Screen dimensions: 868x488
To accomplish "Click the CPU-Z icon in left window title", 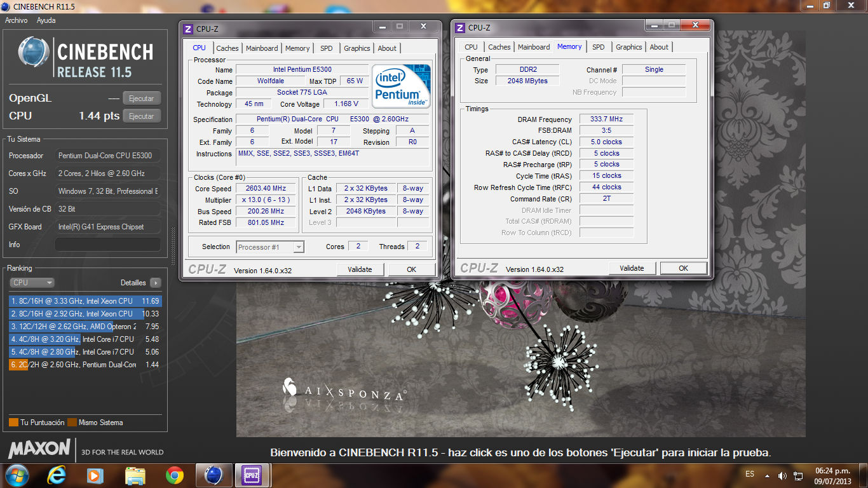I will 187,29.
